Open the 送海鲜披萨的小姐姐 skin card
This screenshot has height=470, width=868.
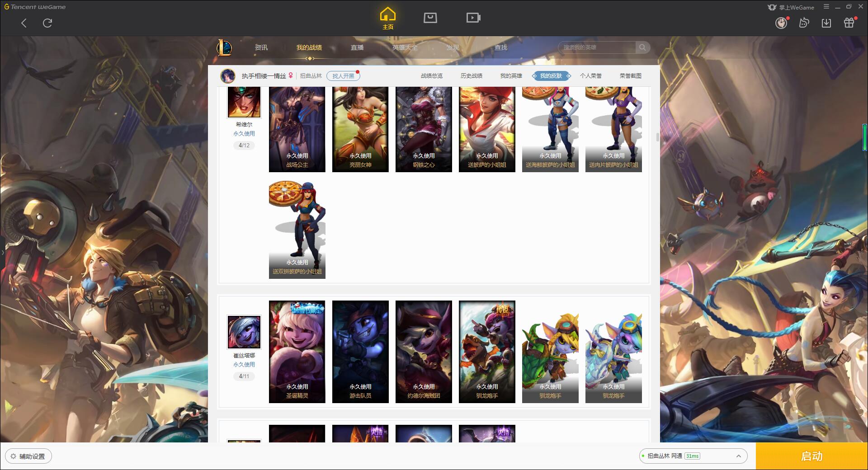(550, 129)
